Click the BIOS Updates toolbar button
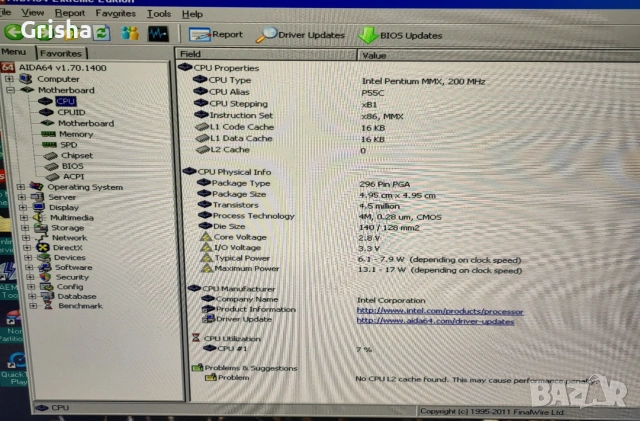640x421 pixels. coord(400,36)
